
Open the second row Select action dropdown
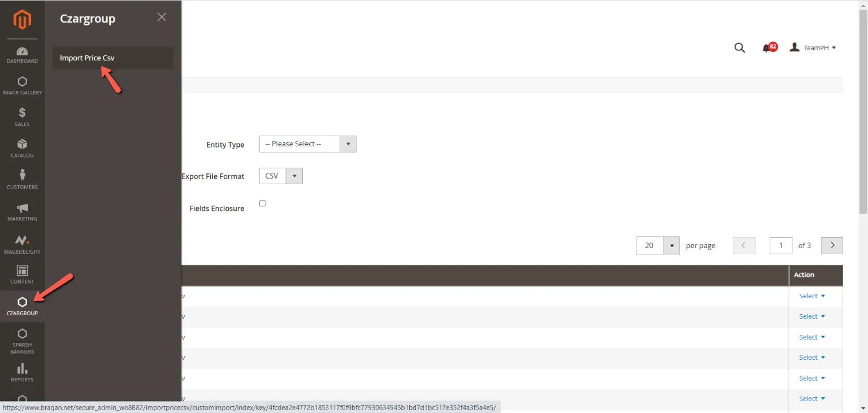(x=812, y=316)
